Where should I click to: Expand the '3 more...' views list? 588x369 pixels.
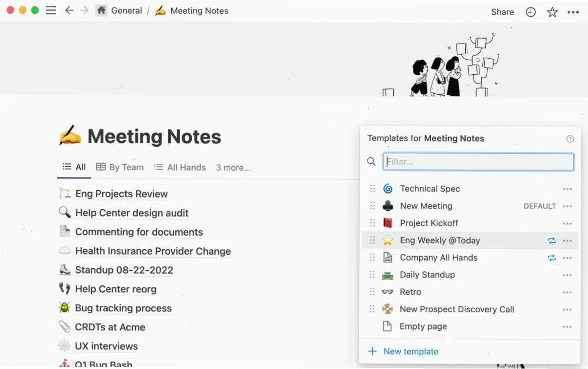pyautogui.click(x=233, y=168)
